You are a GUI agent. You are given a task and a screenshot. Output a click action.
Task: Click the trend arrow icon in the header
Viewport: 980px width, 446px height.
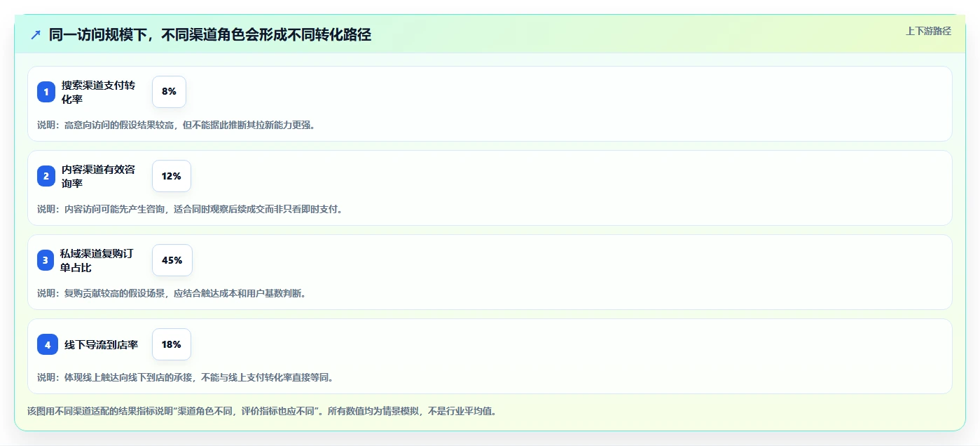(36, 34)
